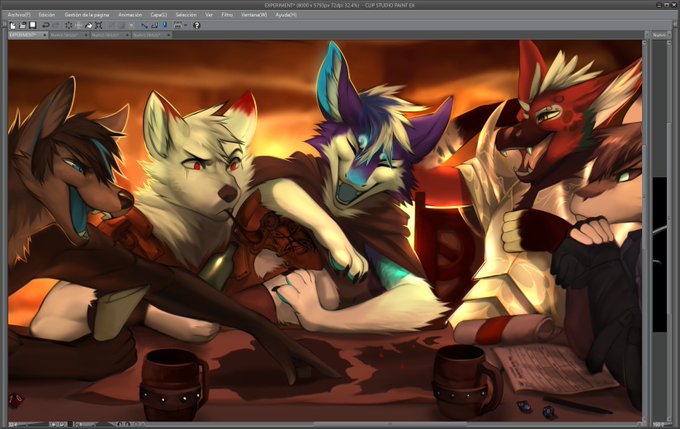Viewport: 680px width, 429px height.
Task: Open the Selección menu
Action: (186, 15)
